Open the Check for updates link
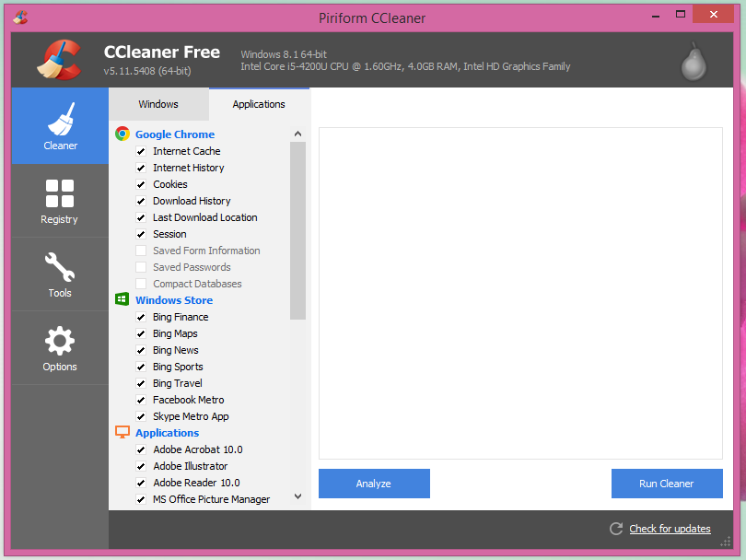This screenshot has height=560, width=746. pos(670,529)
